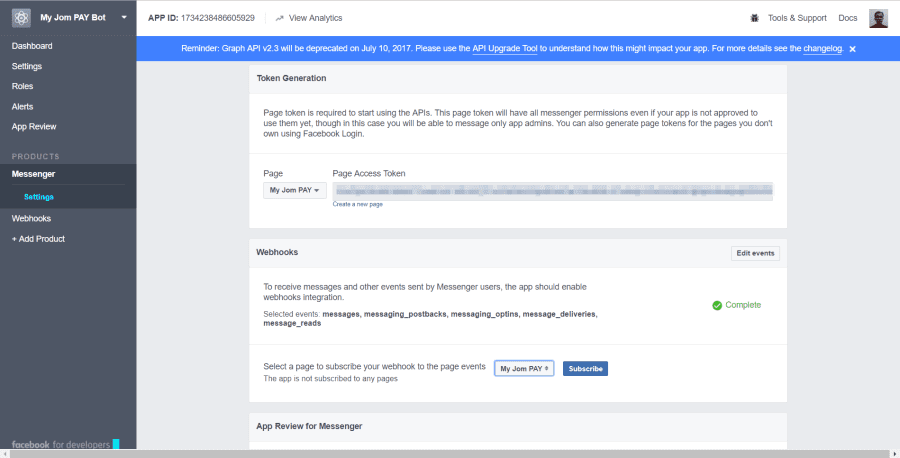
Task: Click the Token Generation heading
Action: coord(291,78)
